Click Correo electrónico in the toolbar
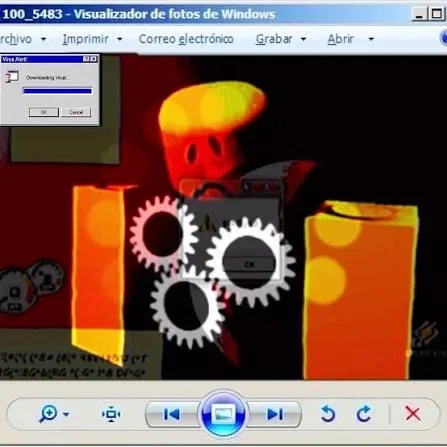The image size is (447, 447). (186, 39)
